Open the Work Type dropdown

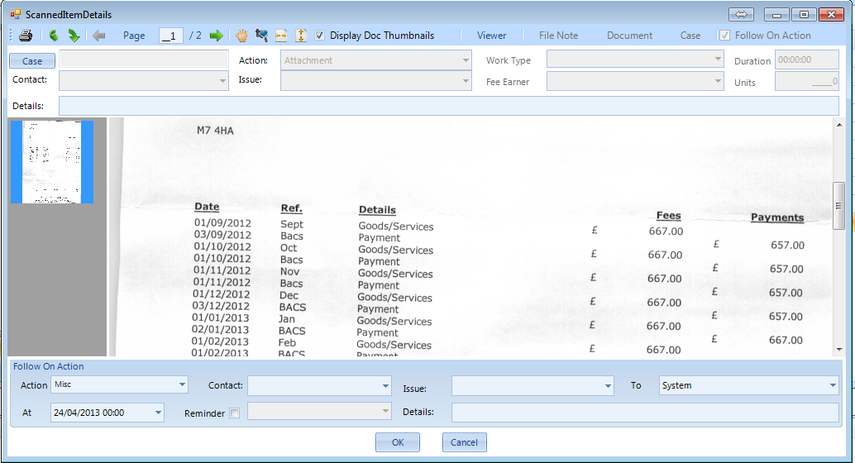coord(717,59)
